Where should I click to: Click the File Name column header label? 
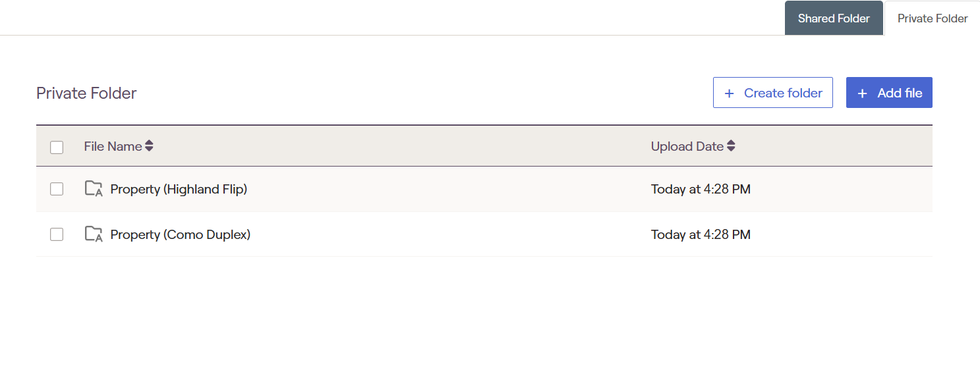coord(113,146)
